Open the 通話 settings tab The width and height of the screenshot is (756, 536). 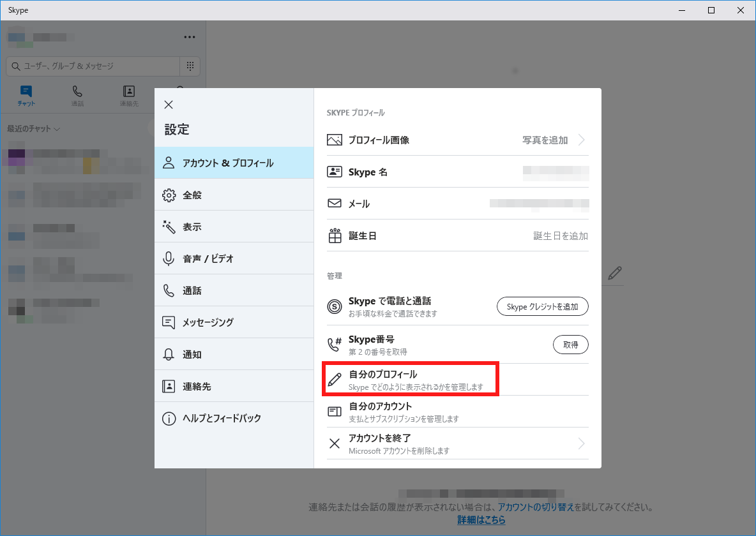click(234, 290)
